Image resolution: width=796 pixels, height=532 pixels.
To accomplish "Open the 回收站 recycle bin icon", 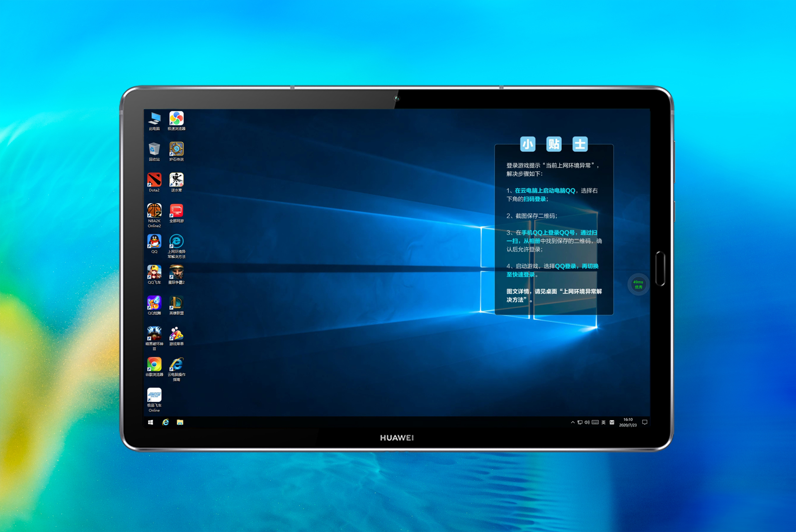I will 154,152.
